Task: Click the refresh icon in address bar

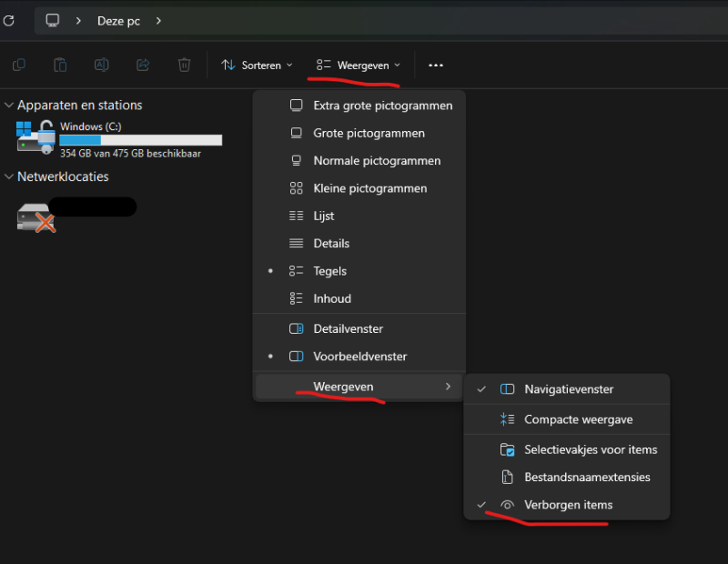Action: click(x=8, y=20)
